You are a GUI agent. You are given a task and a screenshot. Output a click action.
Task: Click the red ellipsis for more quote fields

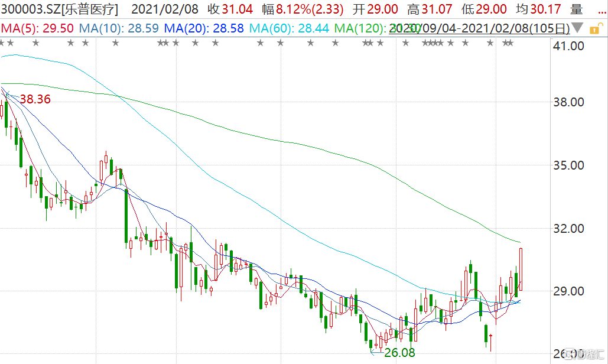(x=602, y=12)
